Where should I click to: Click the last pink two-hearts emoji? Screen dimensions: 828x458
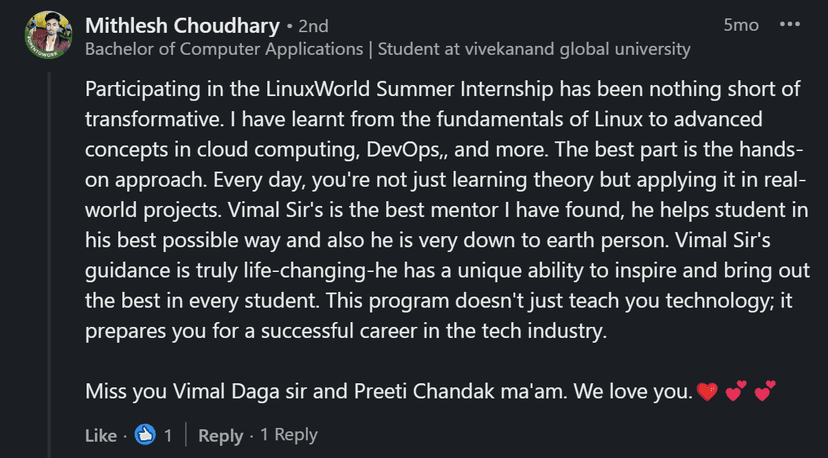[765, 391]
